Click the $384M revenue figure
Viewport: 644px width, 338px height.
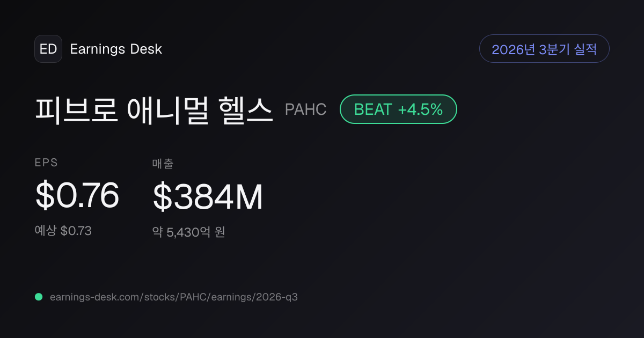pyautogui.click(x=208, y=197)
